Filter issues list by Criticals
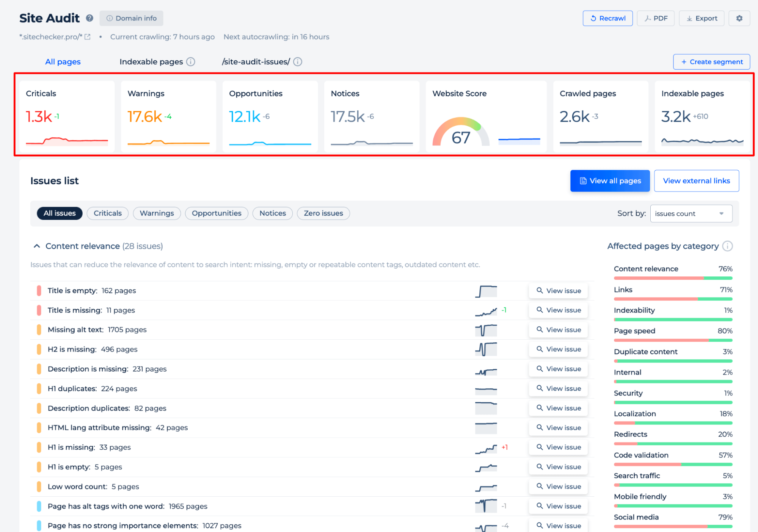758x532 pixels. tap(108, 213)
